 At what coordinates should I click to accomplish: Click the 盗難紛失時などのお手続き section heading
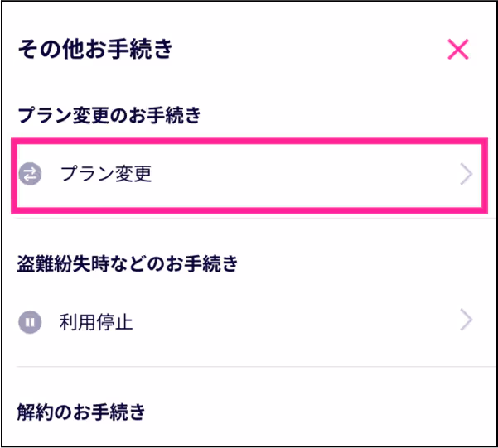[128, 264]
